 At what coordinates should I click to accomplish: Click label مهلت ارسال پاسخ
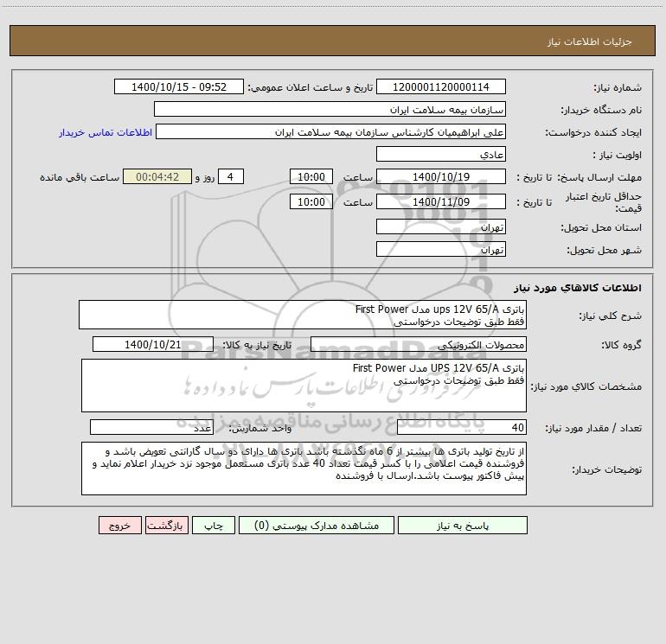pos(599,177)
